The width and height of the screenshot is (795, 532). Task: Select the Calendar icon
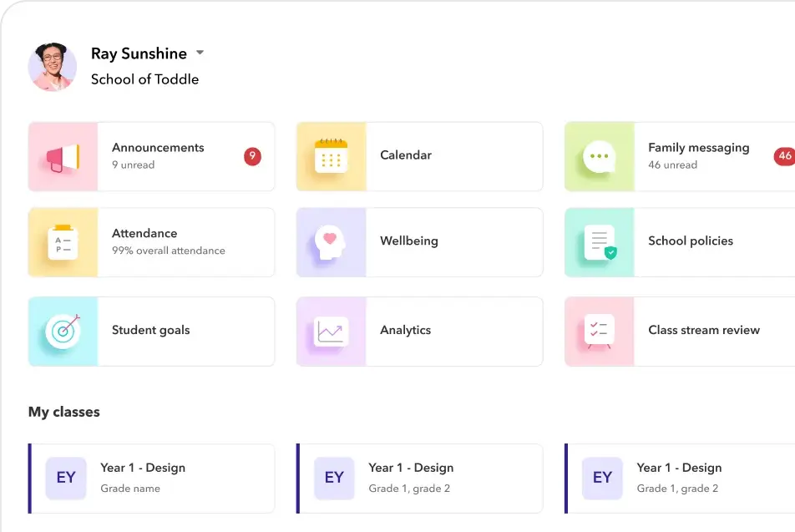(331, 156)
